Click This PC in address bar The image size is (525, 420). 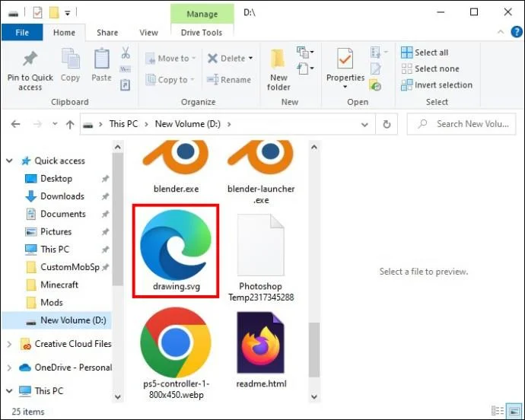(x=123, y=124)
